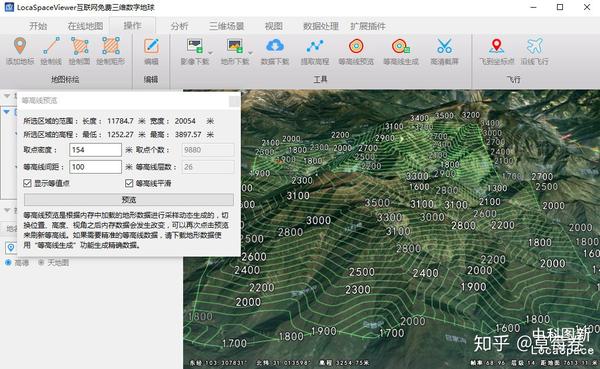Click the 所选区域的范围 label text
The image size is (600, 369).
pyautogui.click(x=50, y=121)
